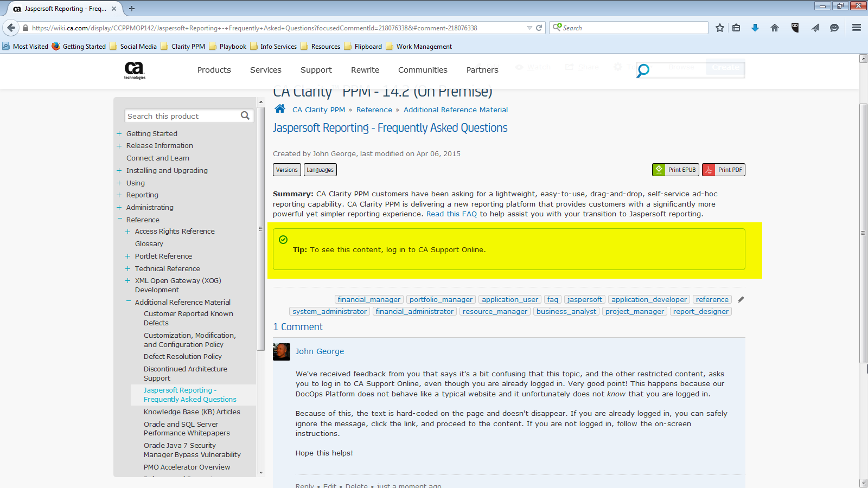Click the Delete comment link
Viewport: 868px width, 488px height.
356,485
